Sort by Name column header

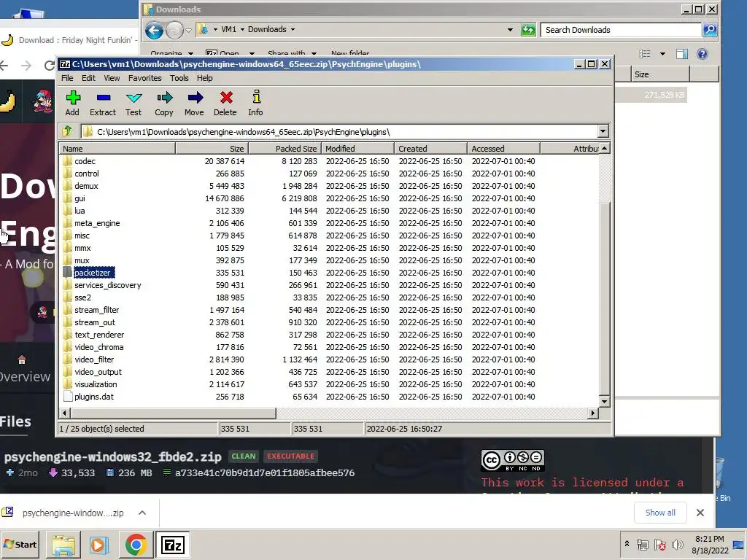[117, 149]
